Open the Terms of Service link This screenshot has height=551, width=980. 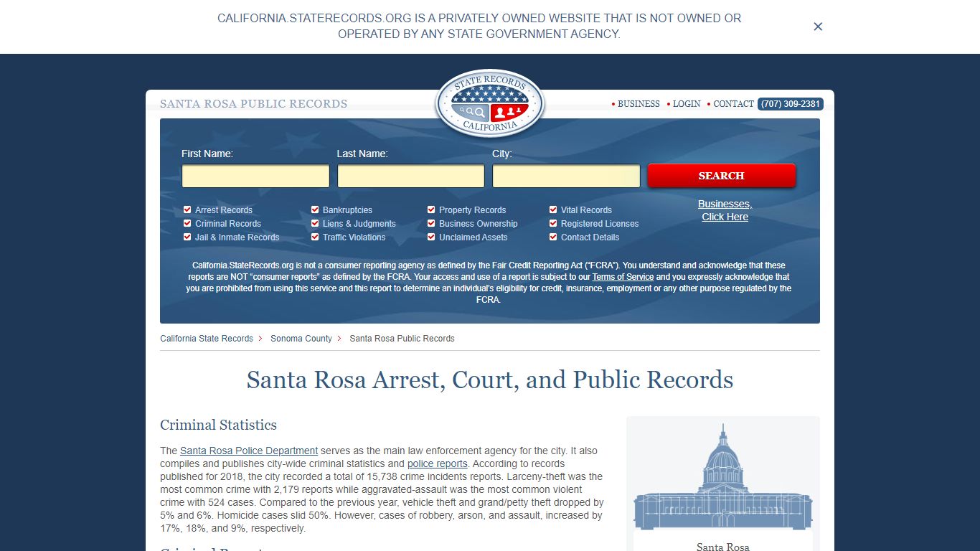click(x=623, y=277)
